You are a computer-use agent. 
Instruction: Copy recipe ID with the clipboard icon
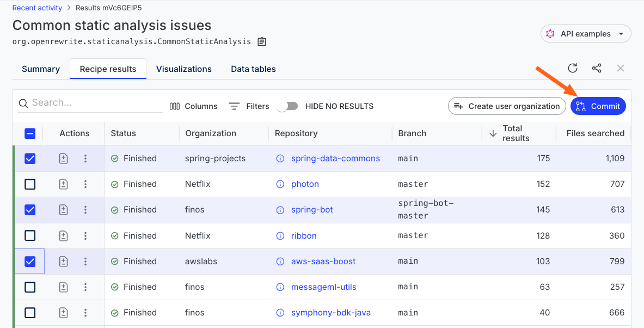(262, 41)
